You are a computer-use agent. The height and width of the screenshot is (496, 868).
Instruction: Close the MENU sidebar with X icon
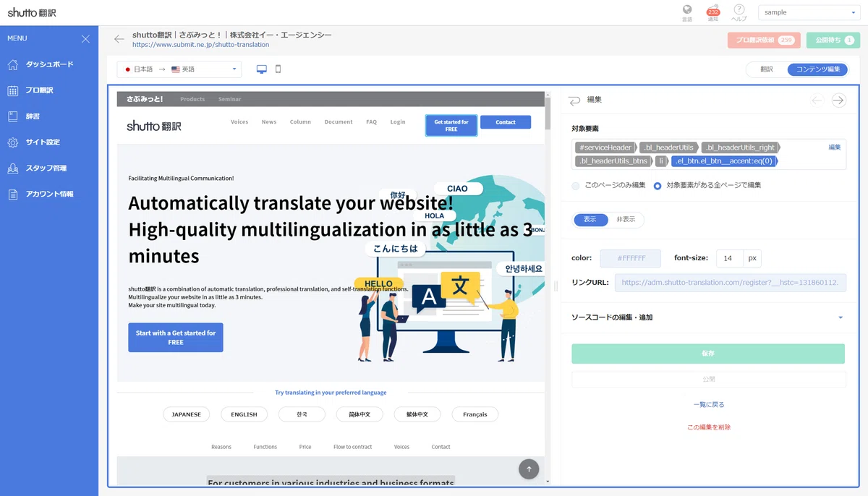click(x=85, y=39)
